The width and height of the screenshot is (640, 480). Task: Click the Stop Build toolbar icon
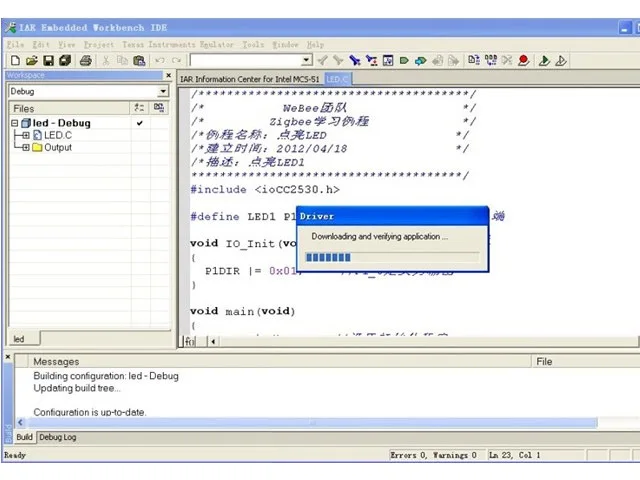[507, 60]
